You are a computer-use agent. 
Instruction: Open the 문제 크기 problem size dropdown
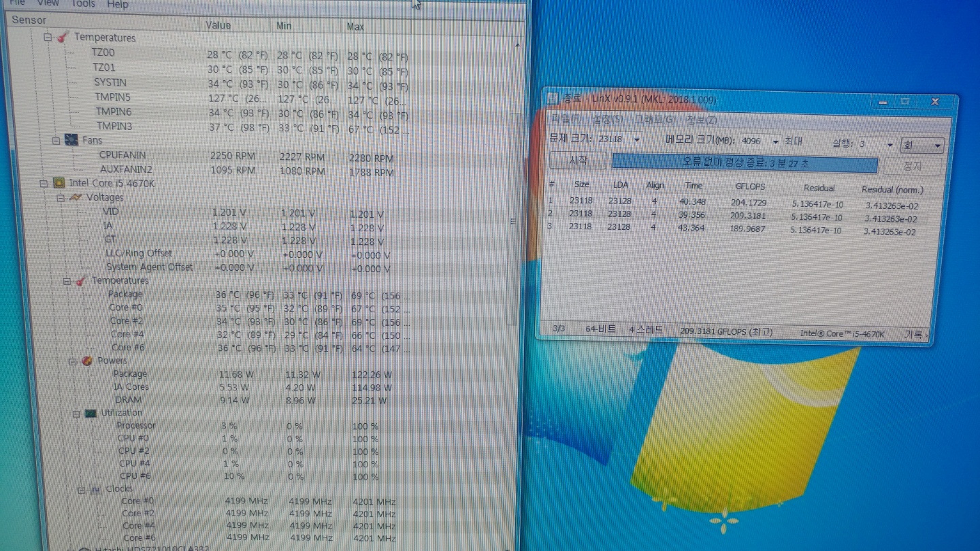click(x=637, y=139)
